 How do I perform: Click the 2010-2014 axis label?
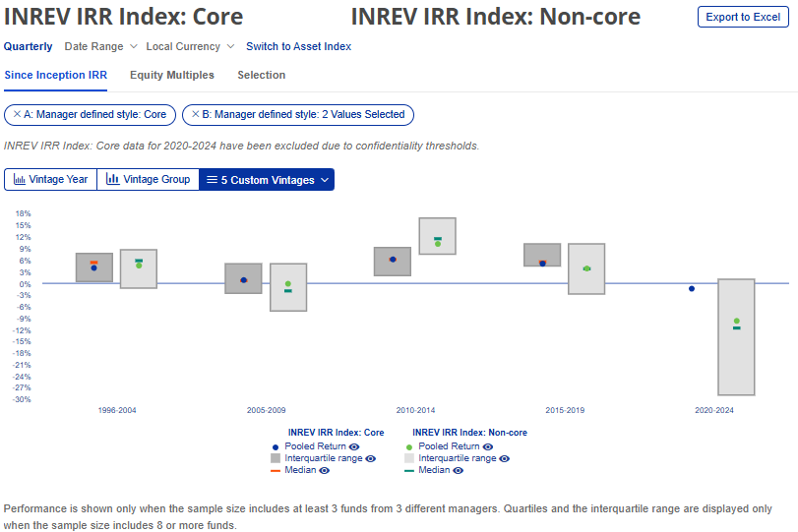[x=416, y=410]
